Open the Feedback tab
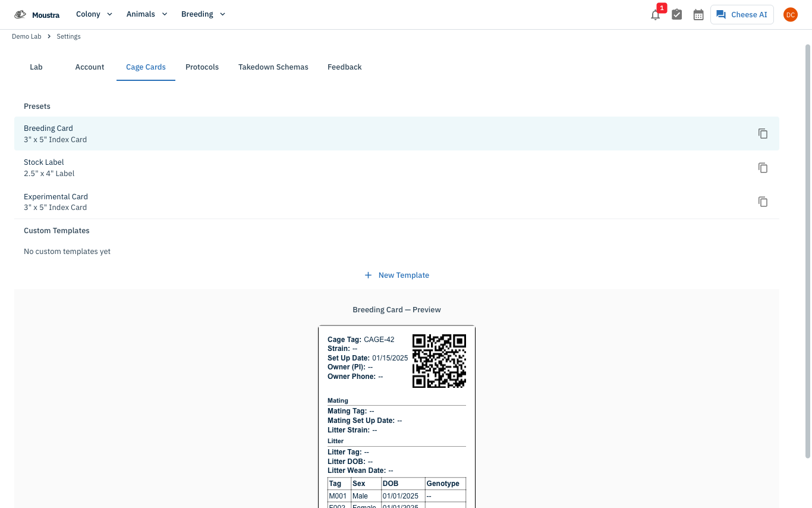This screenshot has width=812, height=508. (345, 67)
